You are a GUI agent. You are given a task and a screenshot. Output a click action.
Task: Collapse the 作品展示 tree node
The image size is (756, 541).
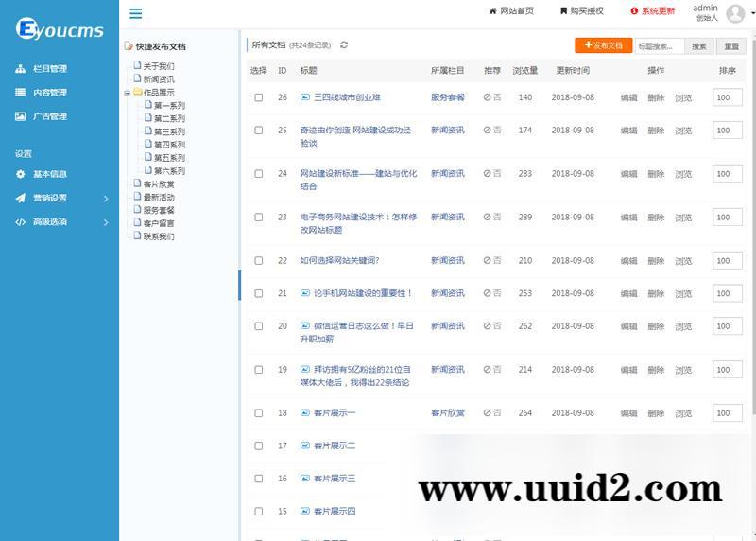point(128,93)
